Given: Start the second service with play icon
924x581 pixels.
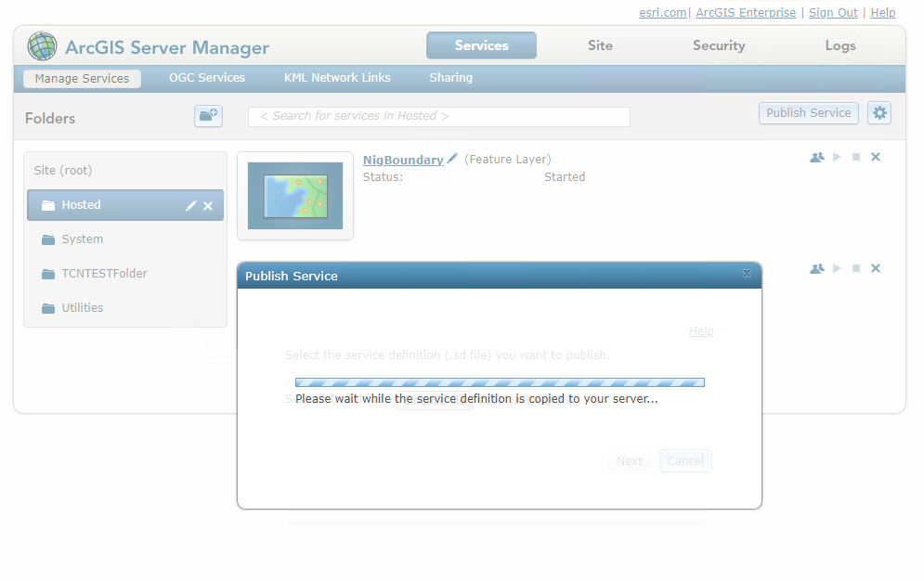Looking at the screenshot, I should [x=837, y=268].
